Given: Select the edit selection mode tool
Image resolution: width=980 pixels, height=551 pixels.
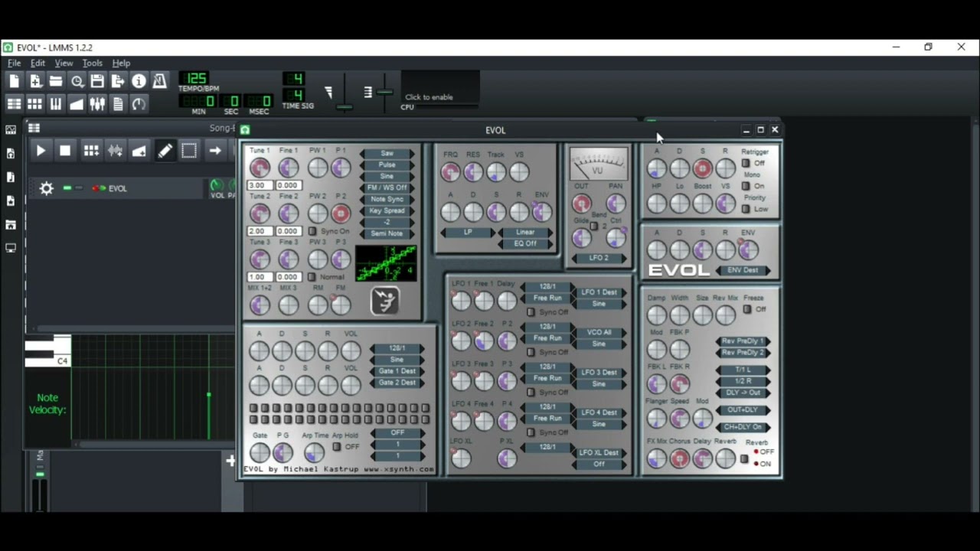Looking at the screenshot, I should [189, 151].
